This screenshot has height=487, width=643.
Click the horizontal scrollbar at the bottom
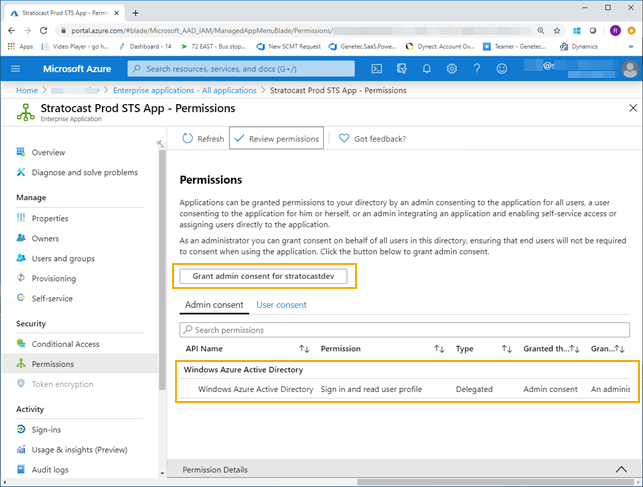click(497, 482)
